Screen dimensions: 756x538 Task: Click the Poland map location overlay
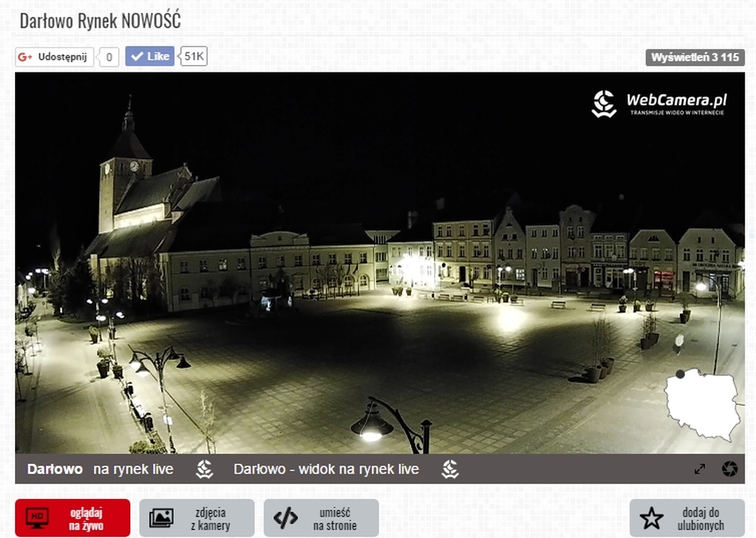pyautogui.click(x=702, y=403)
